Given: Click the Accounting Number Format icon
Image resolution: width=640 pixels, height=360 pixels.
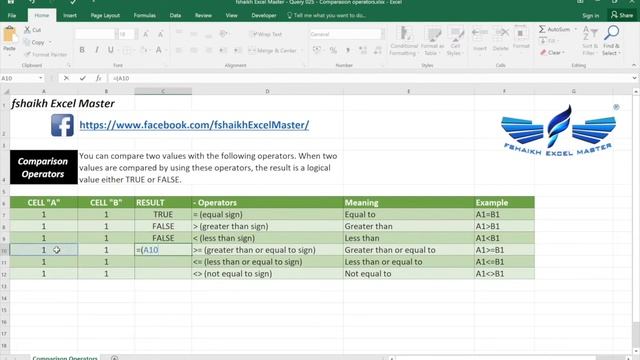Looking at the screenshot, I should [317, 50].
